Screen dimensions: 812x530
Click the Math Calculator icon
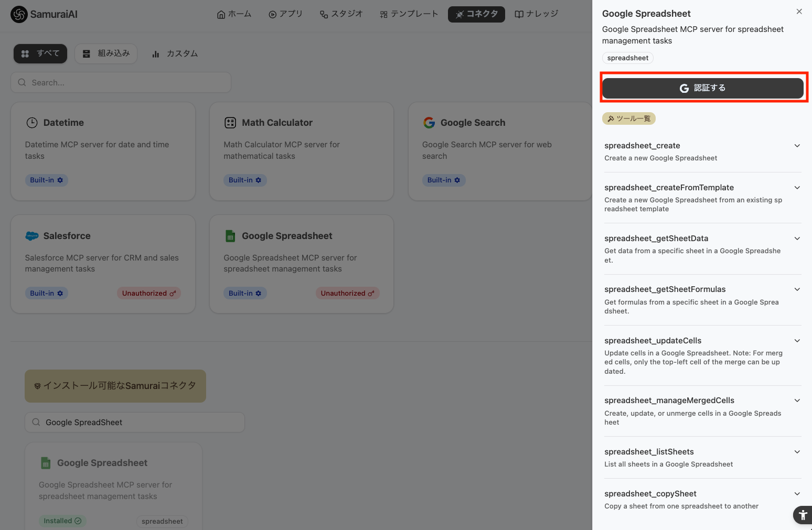pos(230,123)
